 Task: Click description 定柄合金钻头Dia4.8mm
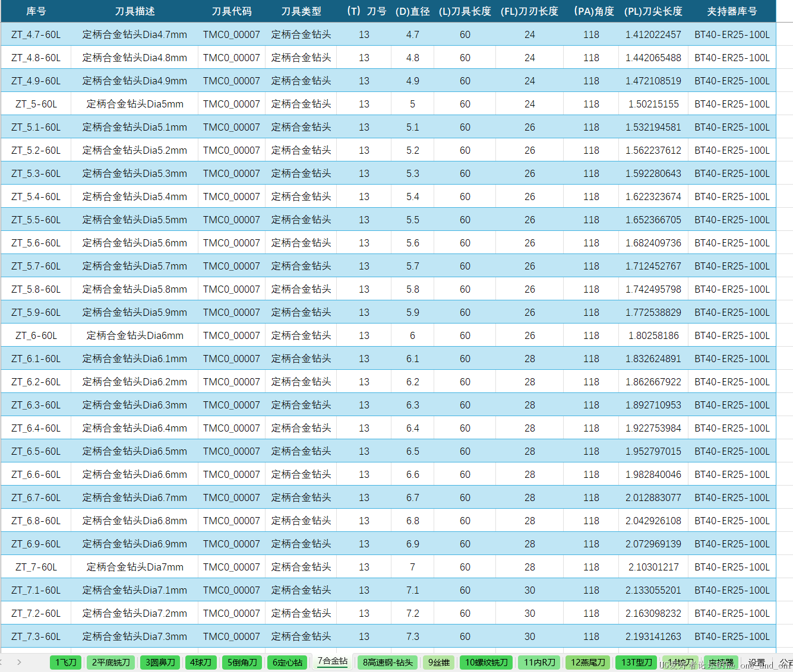coord(135,58)
